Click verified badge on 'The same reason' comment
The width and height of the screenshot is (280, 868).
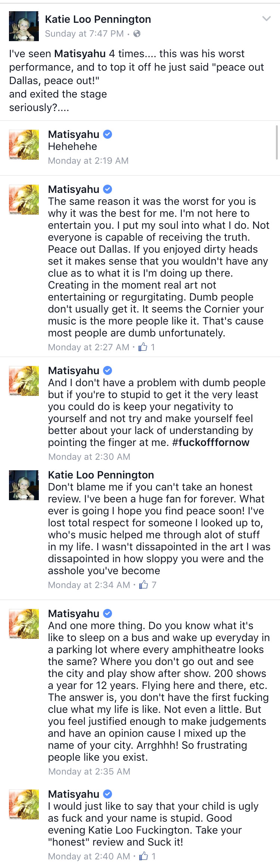pos(108,189)
